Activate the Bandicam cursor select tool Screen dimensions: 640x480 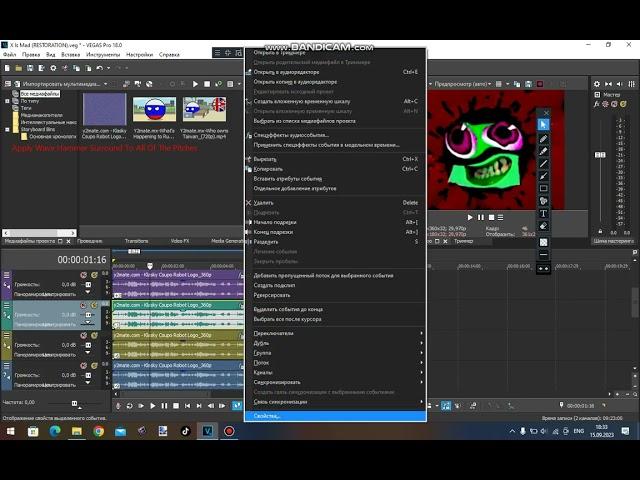click(x=543, y=124)
